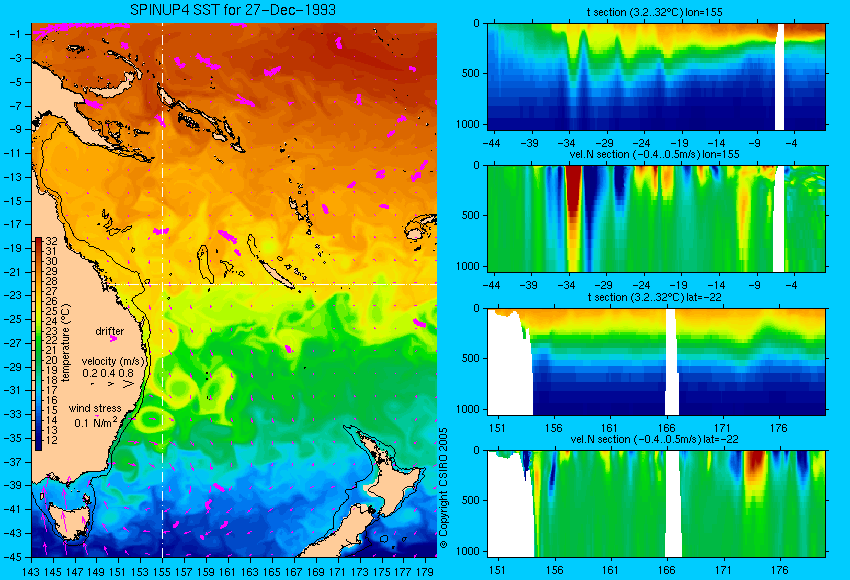
Task: Click latitude label -35 on SST map axis
Action: click(x=13, y=438)
